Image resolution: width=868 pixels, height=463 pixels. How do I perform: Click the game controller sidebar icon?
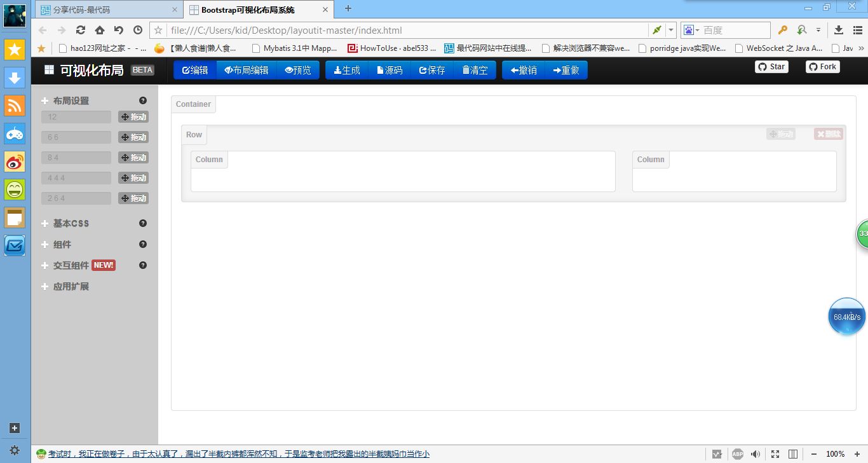[x=15, y=134]
